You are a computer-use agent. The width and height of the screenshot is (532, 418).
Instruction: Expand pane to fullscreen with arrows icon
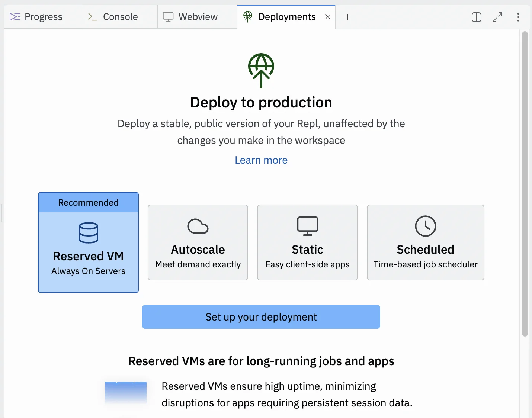[x=497, y=17]
